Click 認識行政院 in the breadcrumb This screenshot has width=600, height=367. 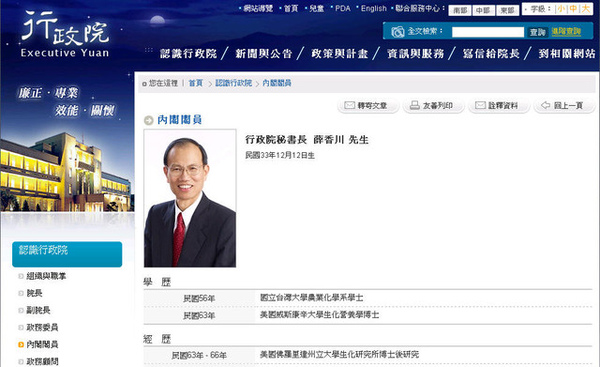click(233, 83)
